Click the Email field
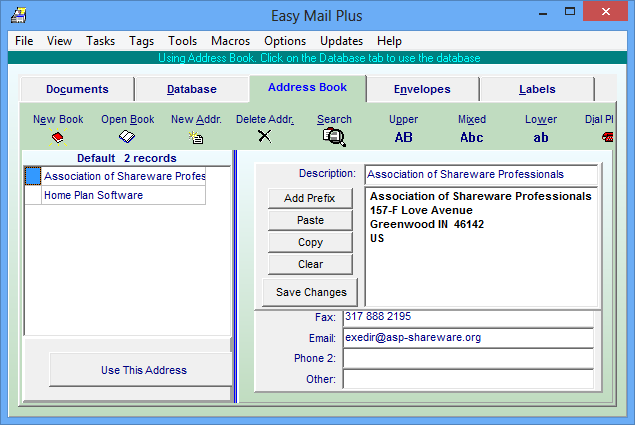635x425 pixels. pos(468,338)
